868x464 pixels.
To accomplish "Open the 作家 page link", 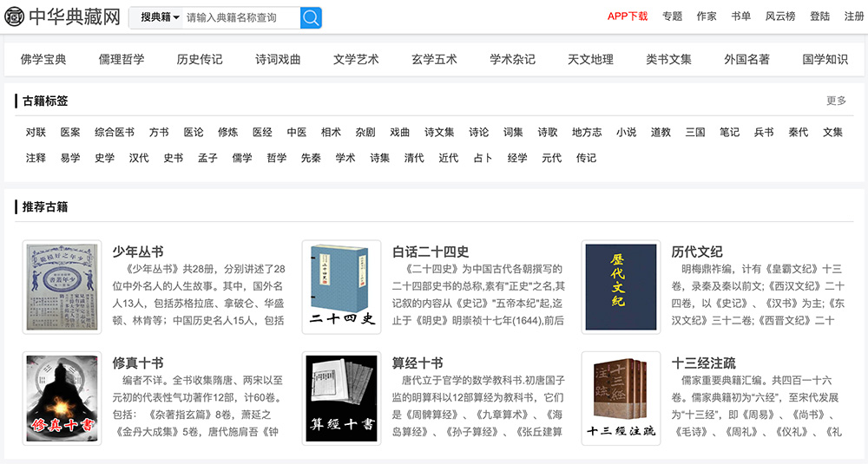I will point(707,16).
